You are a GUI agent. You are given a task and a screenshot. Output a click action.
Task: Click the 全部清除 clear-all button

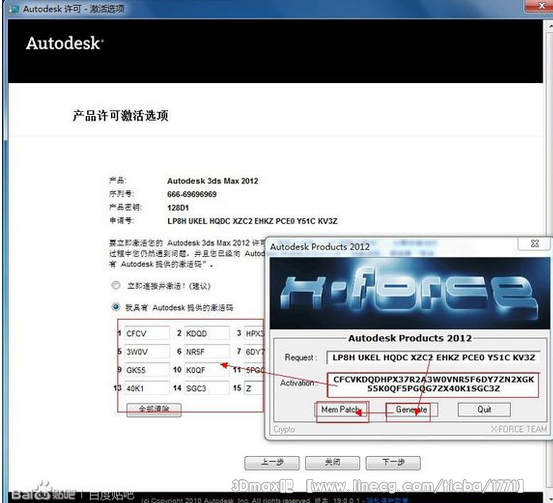154,410
